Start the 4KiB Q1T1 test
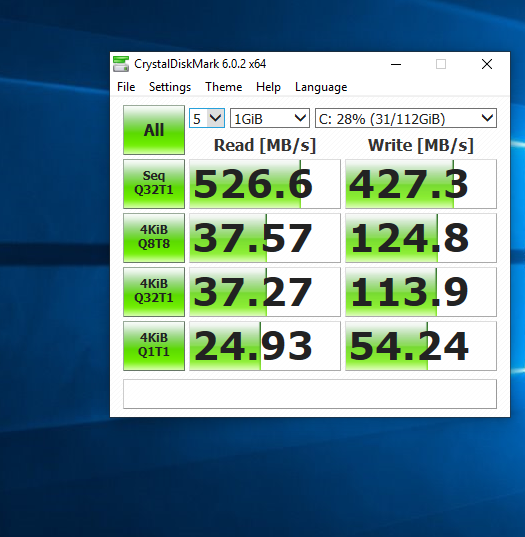This screenshot has height=537, width=525. tap(154, 346)
